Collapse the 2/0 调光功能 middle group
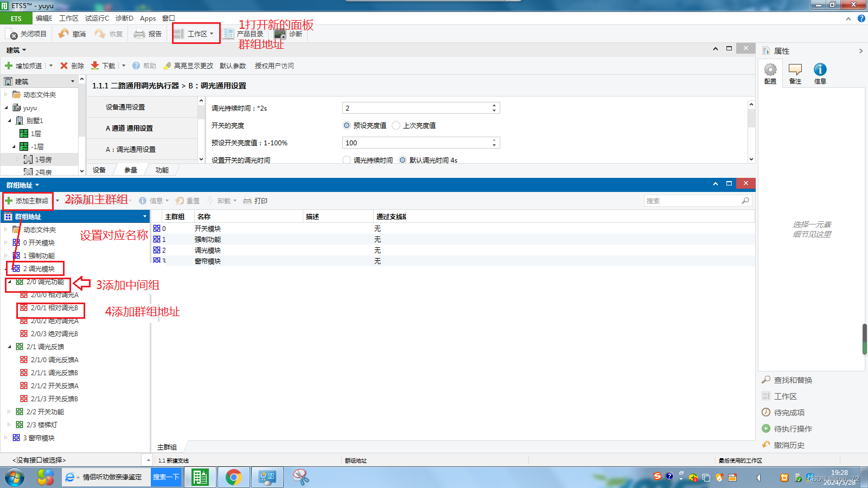868x488 pixels. 9,282
